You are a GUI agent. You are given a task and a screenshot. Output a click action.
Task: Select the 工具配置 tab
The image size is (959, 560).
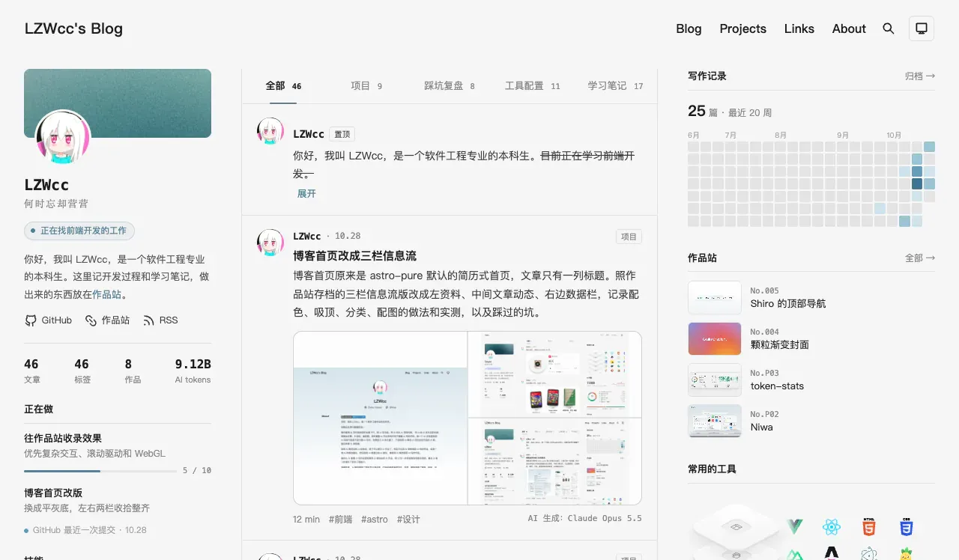point(533,86)
